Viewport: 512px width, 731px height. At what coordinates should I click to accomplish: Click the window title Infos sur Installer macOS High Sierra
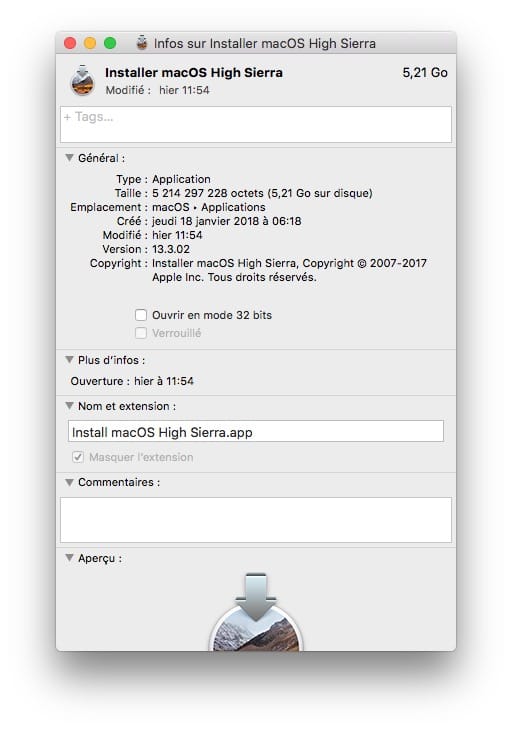[x=264, y=43]
